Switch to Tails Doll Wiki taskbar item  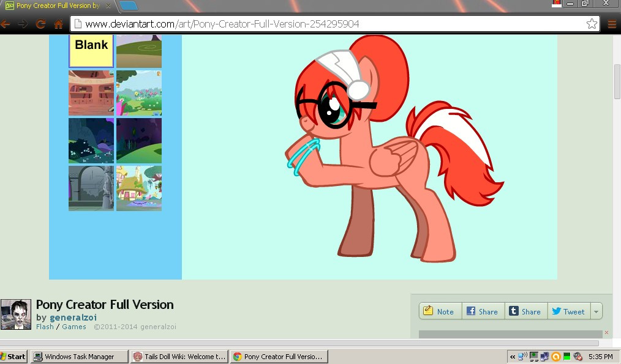coord(179,357)
